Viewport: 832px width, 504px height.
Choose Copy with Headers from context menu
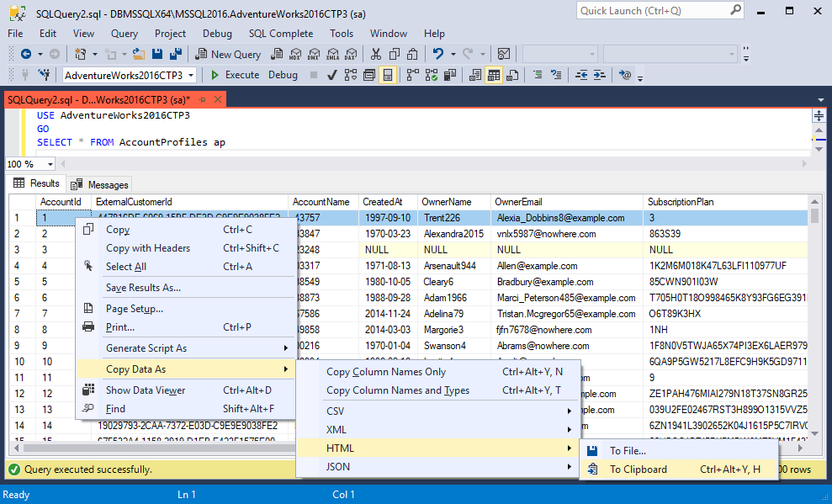(x=186, y=248)
